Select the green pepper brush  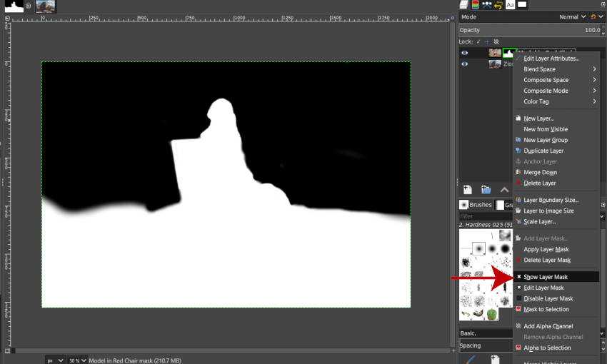(491, 314)
